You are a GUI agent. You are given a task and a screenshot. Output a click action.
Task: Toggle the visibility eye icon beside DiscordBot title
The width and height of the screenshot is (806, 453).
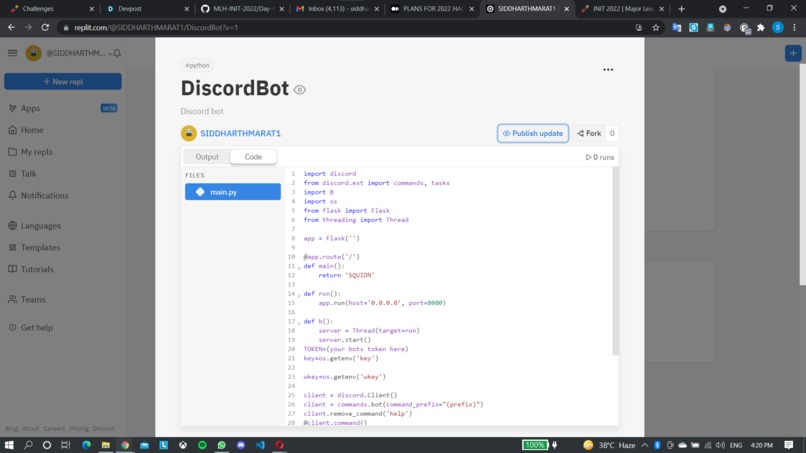300,89
